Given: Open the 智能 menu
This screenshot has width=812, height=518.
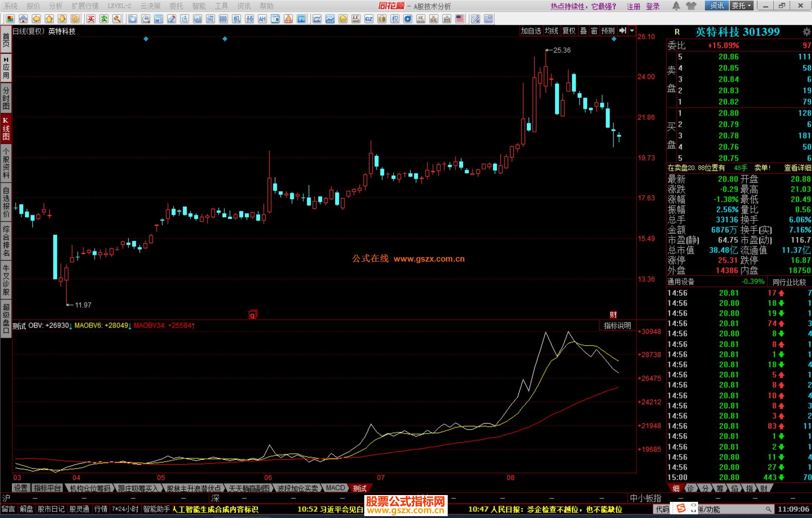Looking at the screenshot, I should [x=198, y=6].
